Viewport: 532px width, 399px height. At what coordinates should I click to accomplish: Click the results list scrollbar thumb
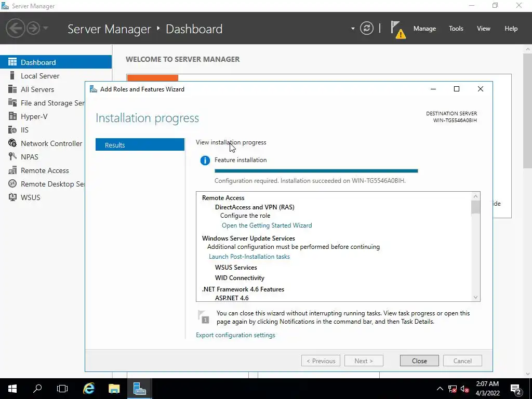pos(476,207)
